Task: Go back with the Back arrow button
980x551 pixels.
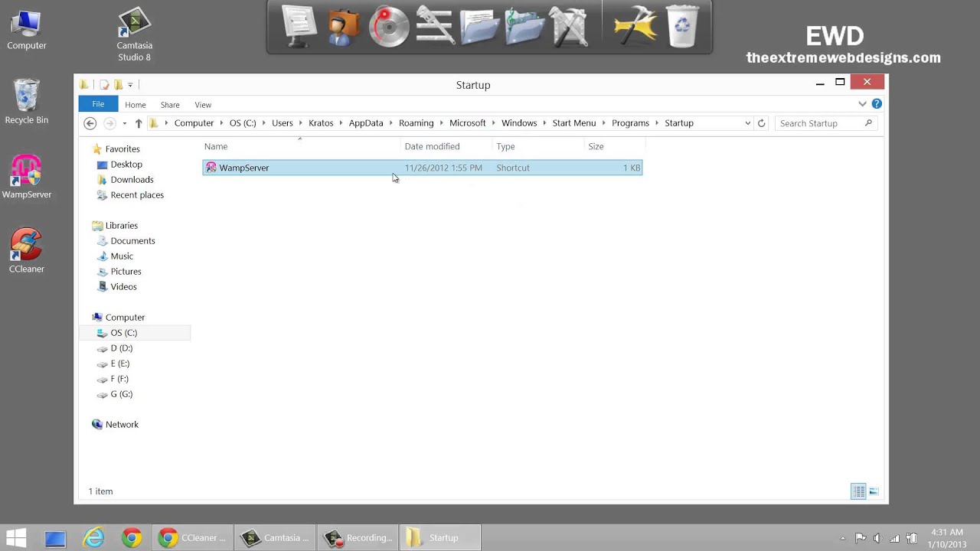Action: click(90, 123)
